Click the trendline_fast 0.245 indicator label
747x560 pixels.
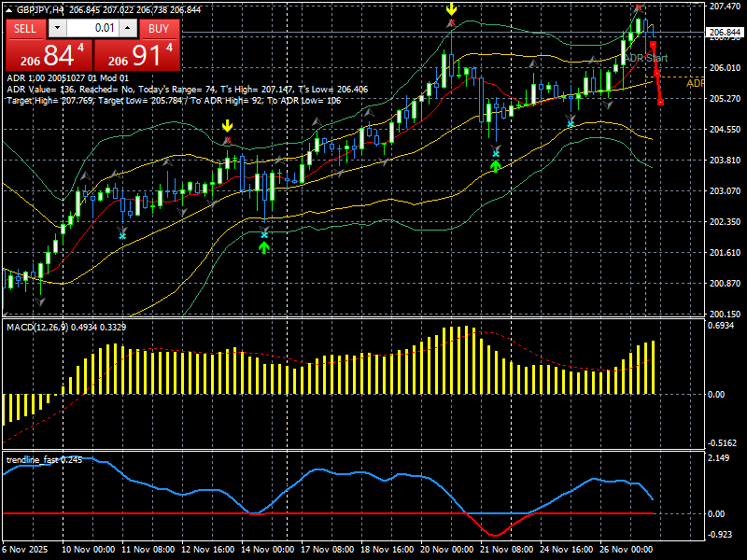pos(44,459)
